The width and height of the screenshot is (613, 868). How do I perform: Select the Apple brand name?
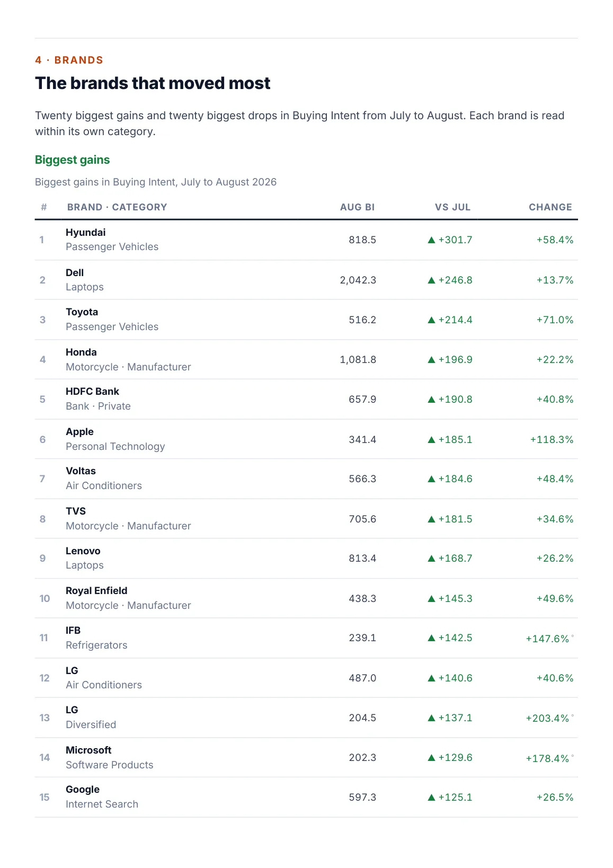79,432
